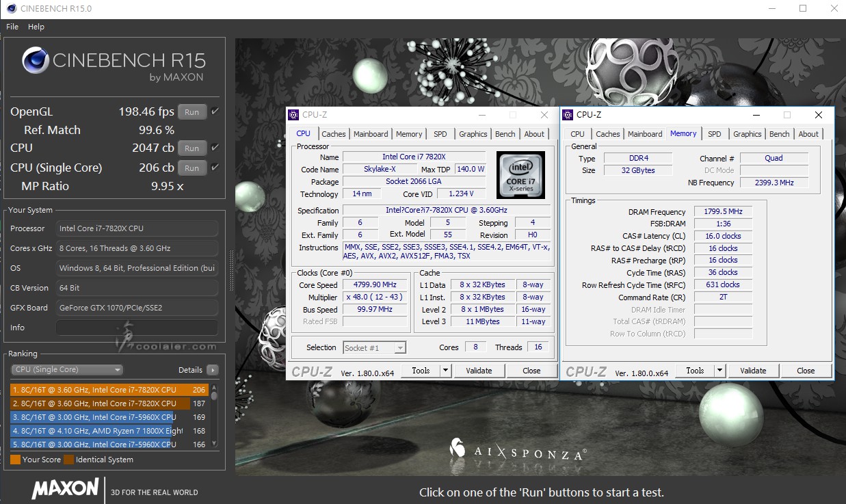Click the ranking list scrollbar
The width and height of the screenshot is (846, 504).
tap(214, 416)
